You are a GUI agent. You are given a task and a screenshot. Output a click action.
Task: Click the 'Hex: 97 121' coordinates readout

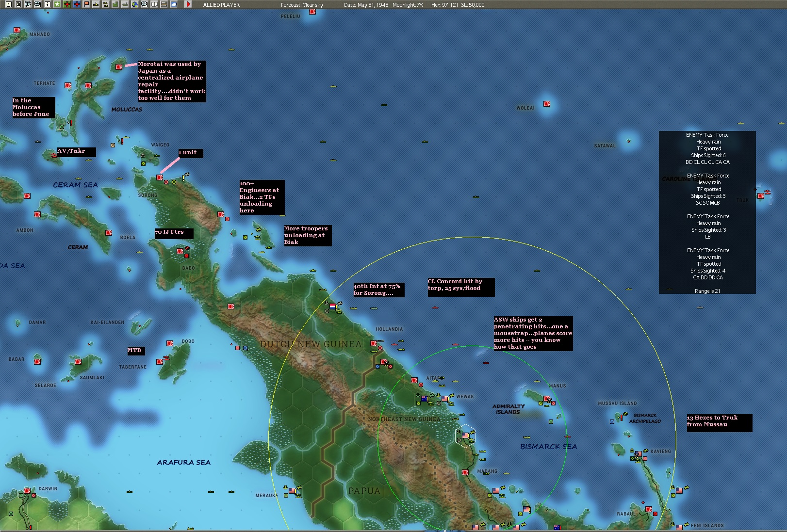click(x=444, y=5)
